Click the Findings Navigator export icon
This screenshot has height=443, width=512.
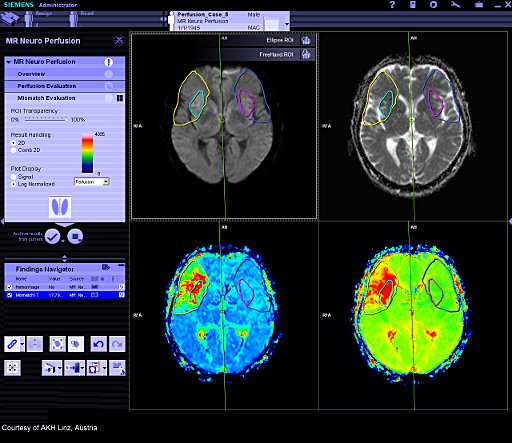(106, 267)
